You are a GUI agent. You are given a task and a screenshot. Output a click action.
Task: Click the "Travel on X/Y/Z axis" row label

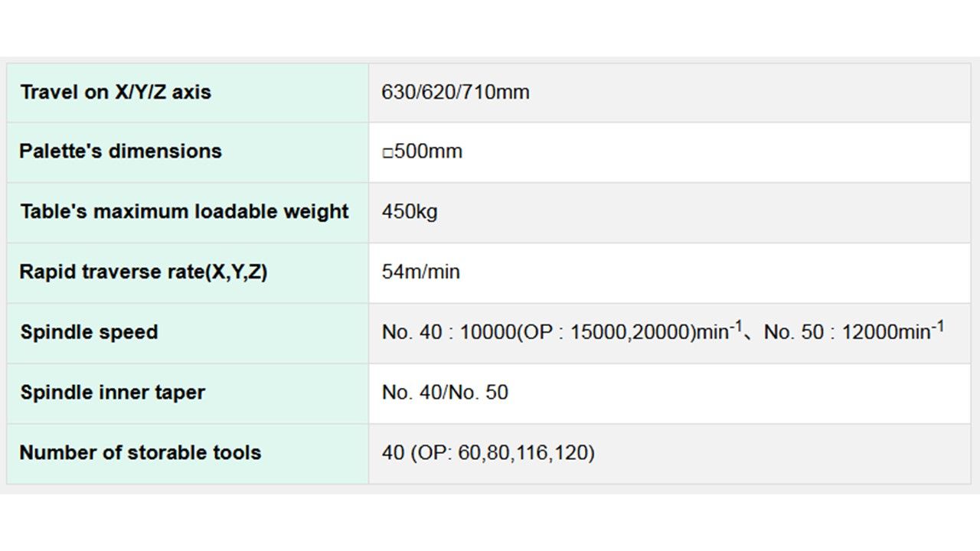(116, 93)
